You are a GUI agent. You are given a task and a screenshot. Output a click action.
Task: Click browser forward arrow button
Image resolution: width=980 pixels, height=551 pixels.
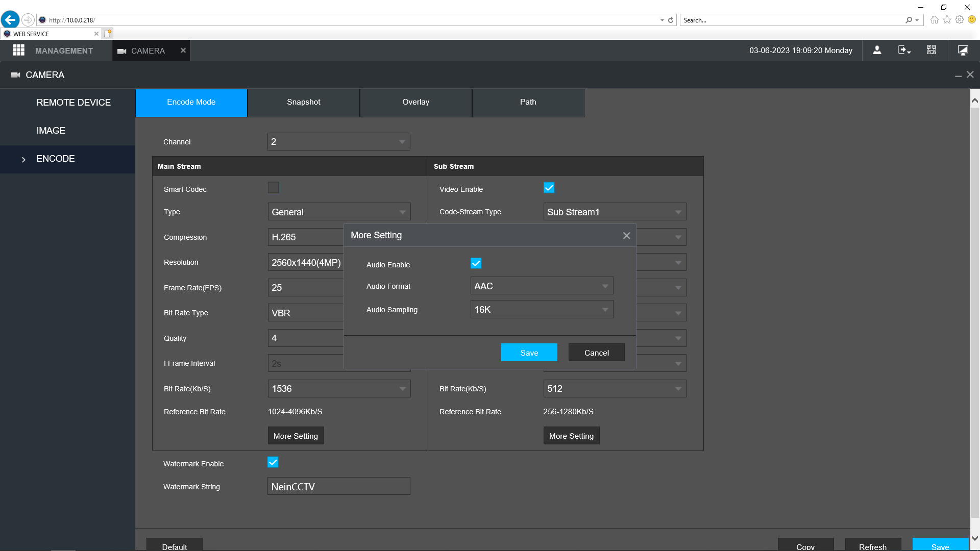28,20
